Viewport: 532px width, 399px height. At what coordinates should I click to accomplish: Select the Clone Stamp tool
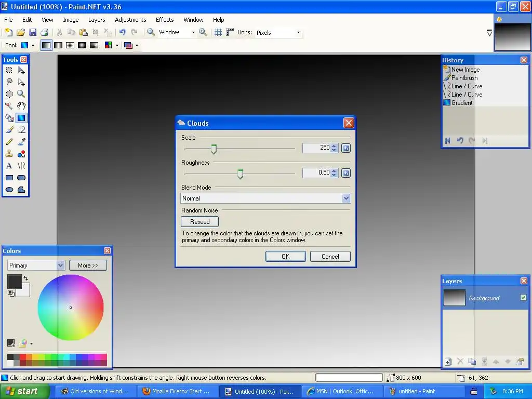point(9,154)
